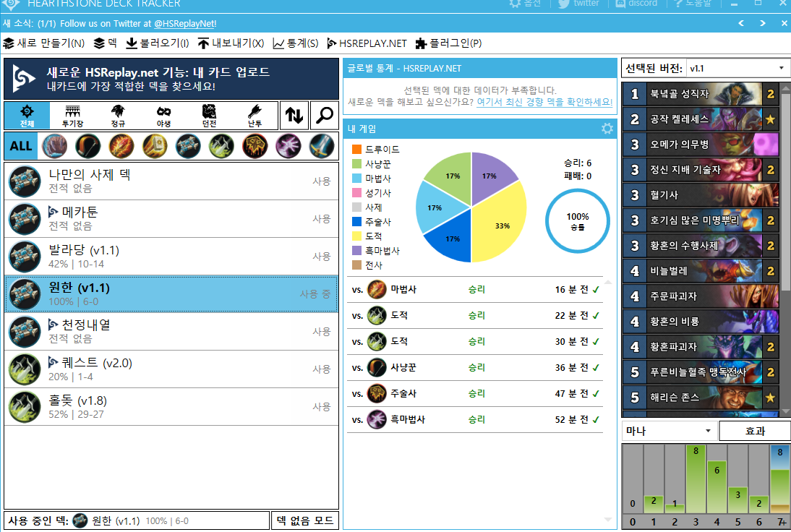The height and width of the screenshot is (532, 791).
Task: Open the 덱 menu
Action: (106, 43)
